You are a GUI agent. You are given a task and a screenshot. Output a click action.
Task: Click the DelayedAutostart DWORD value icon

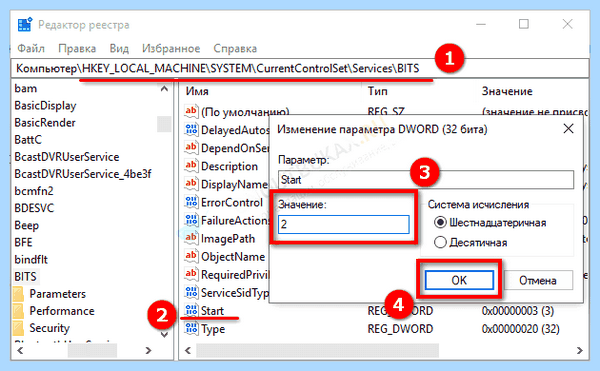click(191, 130)
